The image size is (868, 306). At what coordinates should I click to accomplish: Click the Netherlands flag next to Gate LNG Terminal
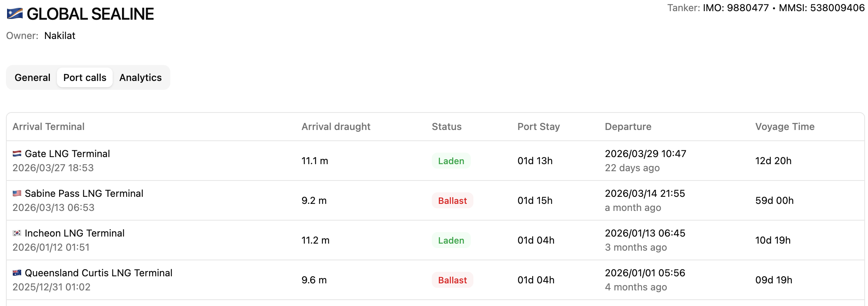click(17, 154)
